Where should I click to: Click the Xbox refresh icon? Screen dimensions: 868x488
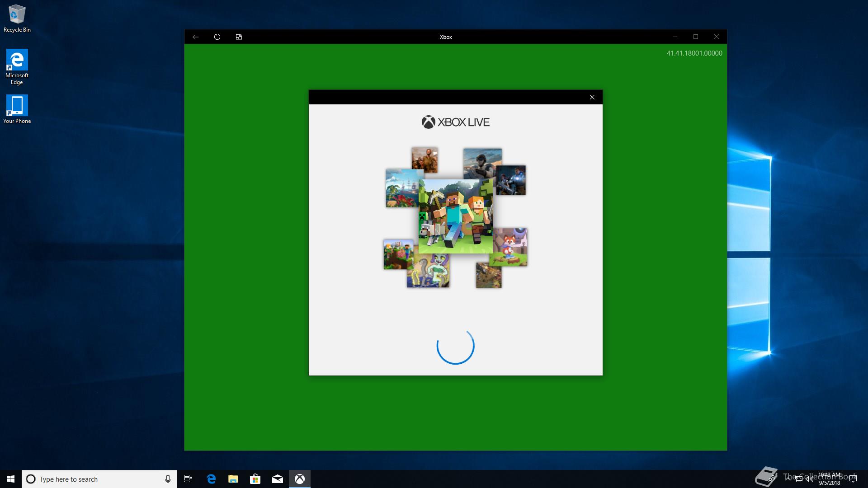(x=217, y=37)
